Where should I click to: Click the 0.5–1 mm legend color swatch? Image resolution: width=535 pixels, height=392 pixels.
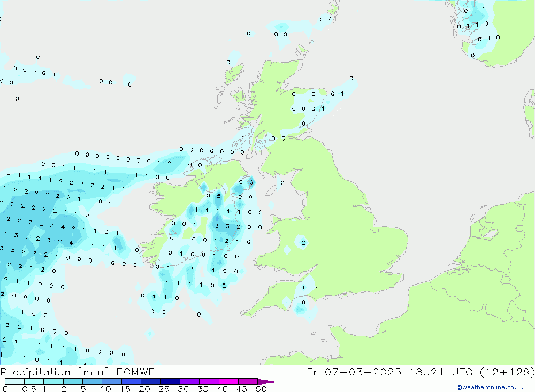coord(34,381)
